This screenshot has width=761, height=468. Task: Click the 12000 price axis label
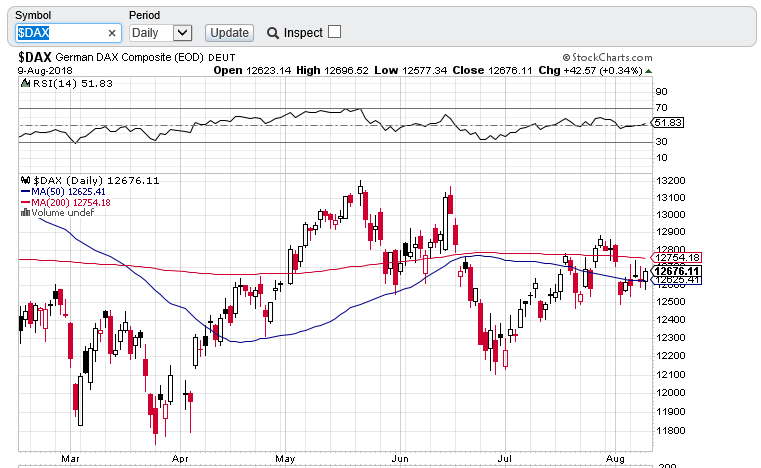coord(670,392)
